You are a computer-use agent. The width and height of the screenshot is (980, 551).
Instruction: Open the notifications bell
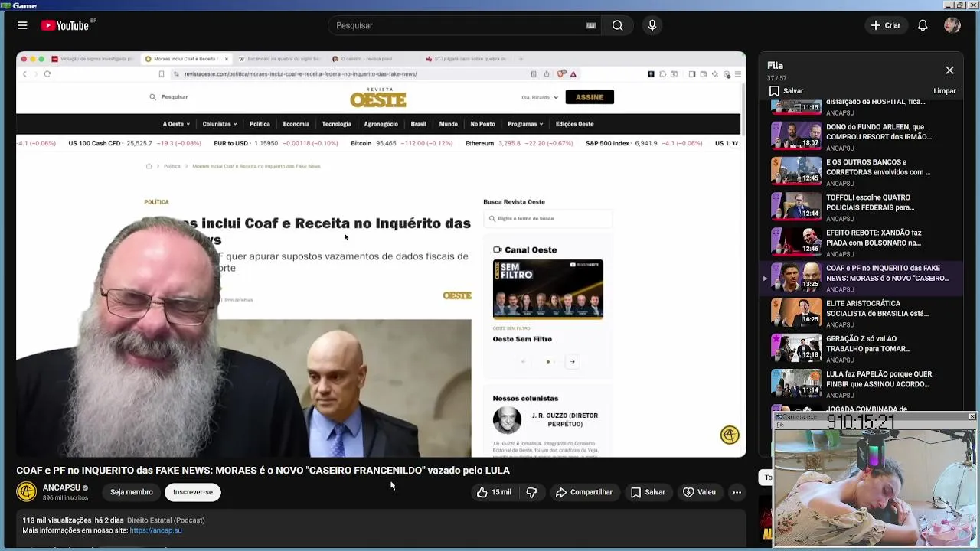[x=923, y=25]
